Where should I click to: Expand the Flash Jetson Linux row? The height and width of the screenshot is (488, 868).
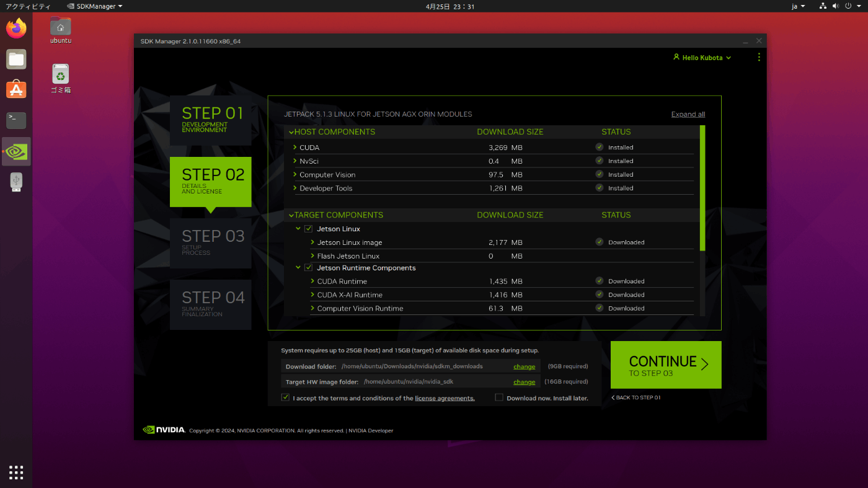312,255
